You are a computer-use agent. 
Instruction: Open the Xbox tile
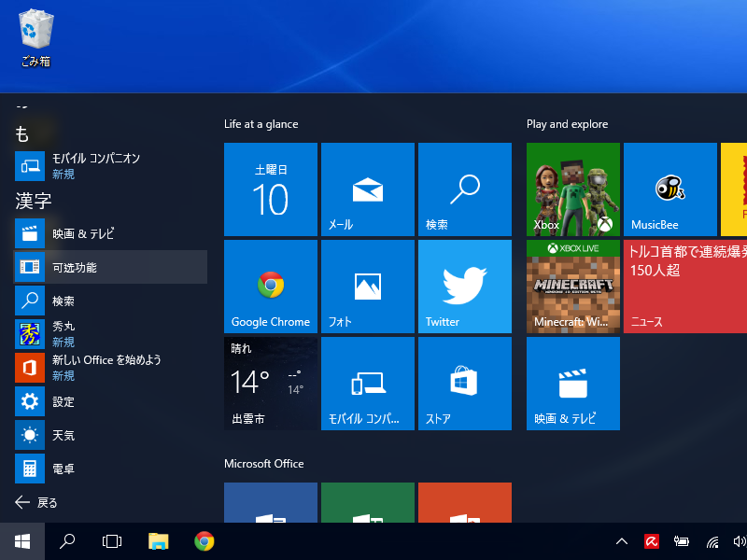[x=573, y=189]
